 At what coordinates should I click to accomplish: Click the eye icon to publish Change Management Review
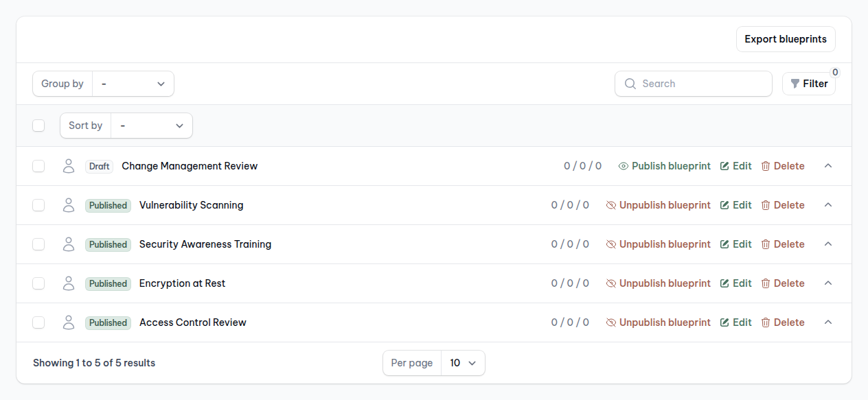pos(624,166)
